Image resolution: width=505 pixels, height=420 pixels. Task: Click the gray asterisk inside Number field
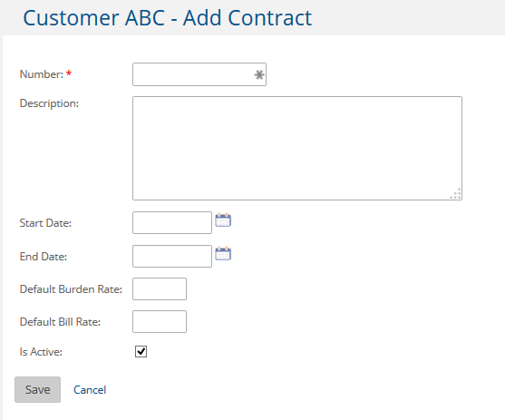[x=259, y=74]
